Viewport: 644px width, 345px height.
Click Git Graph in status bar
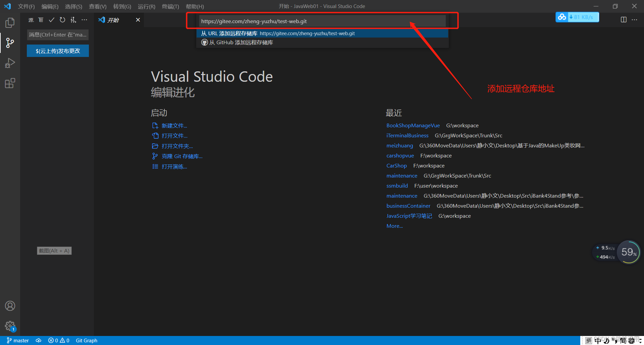(87, 340)
